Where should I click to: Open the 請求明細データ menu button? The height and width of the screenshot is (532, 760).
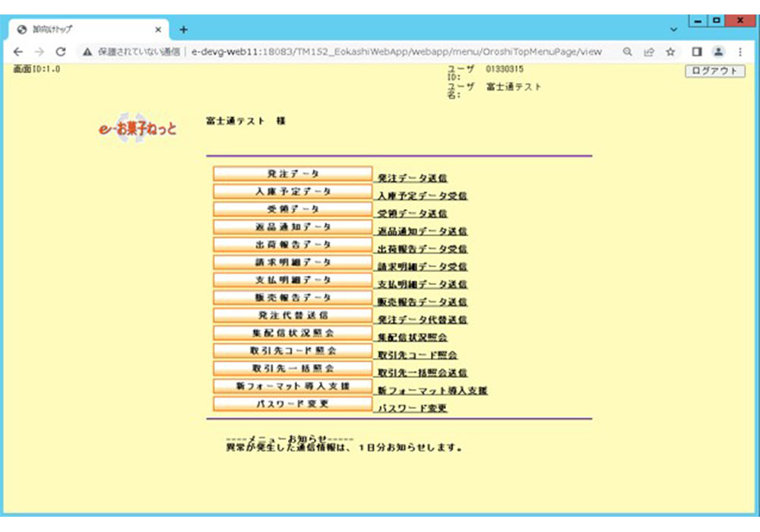(293, 262)
